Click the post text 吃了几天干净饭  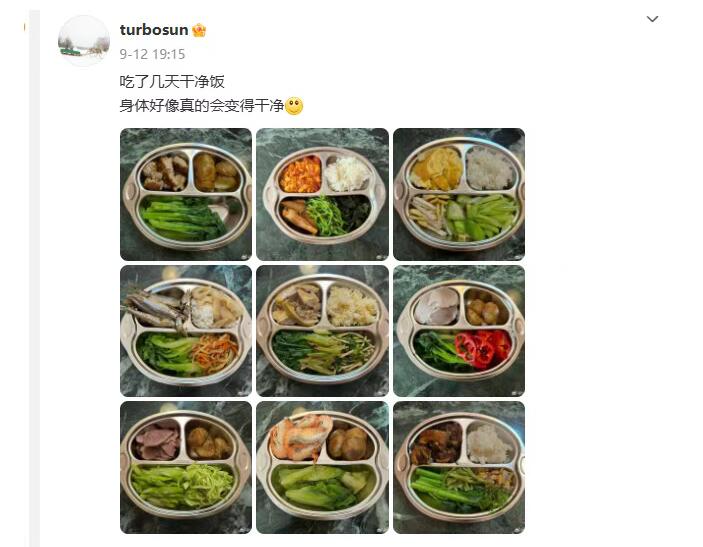[x=172, y=82]
